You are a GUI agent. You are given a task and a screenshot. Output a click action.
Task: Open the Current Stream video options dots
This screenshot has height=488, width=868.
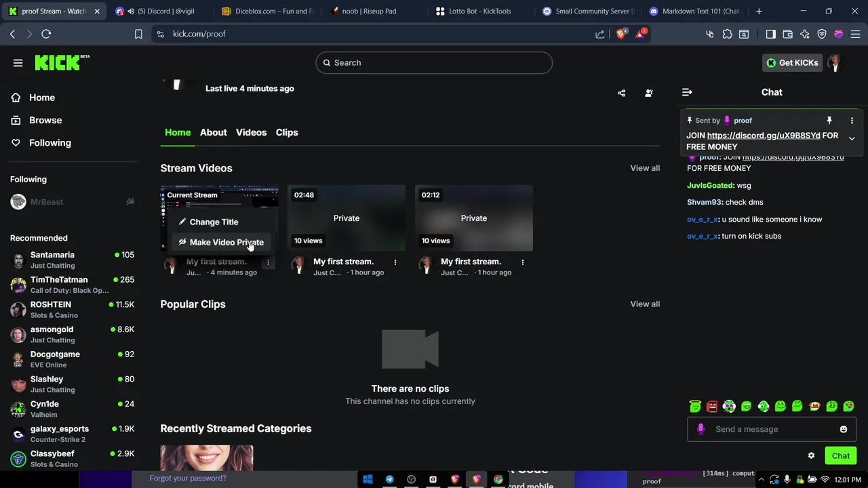click(x=268, y=262)
